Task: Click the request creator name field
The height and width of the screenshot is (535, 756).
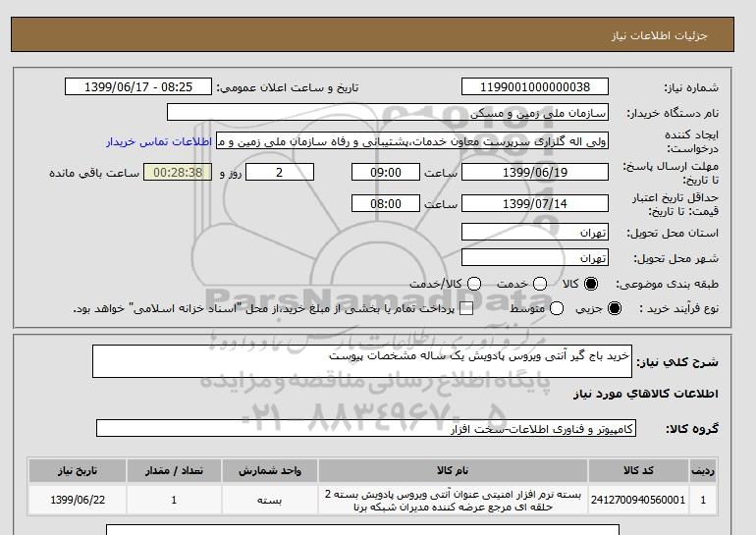Action: click(412, 141)
